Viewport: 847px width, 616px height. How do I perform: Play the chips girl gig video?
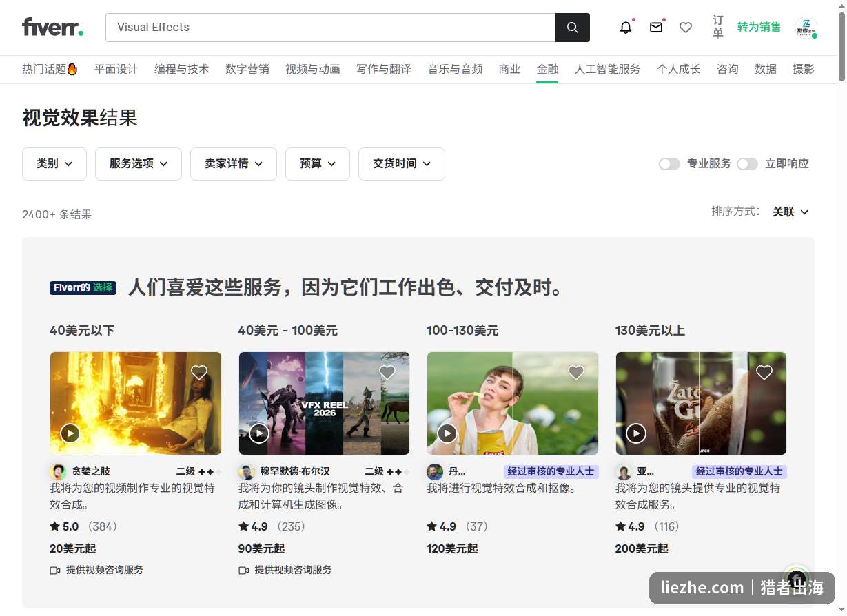click(x=447, y=433)
